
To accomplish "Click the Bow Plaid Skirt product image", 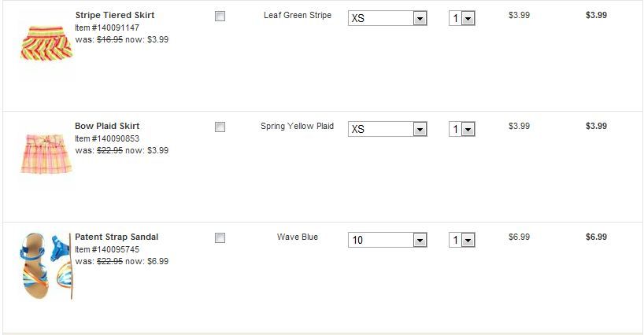I will pos(46,152).
